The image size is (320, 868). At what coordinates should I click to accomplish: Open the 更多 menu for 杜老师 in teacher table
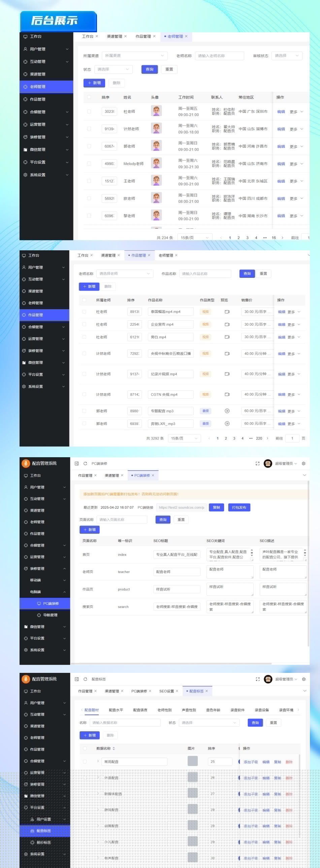[x=296, y=112]
